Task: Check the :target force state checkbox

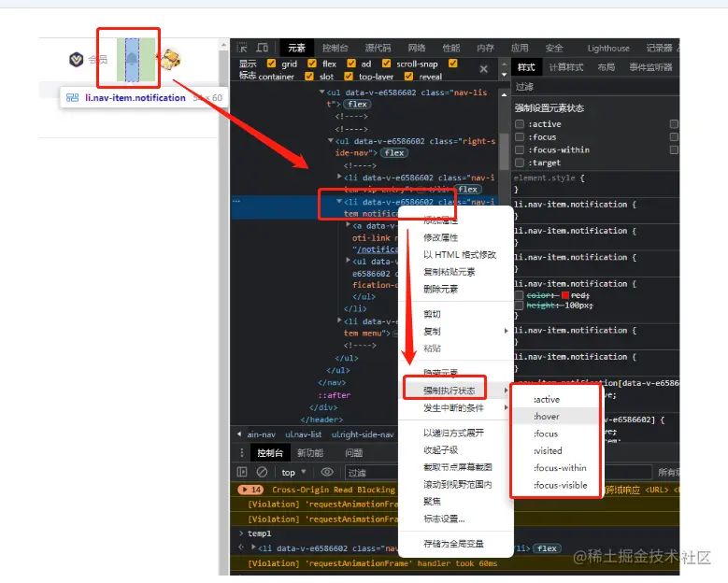Action: (520, 163)
